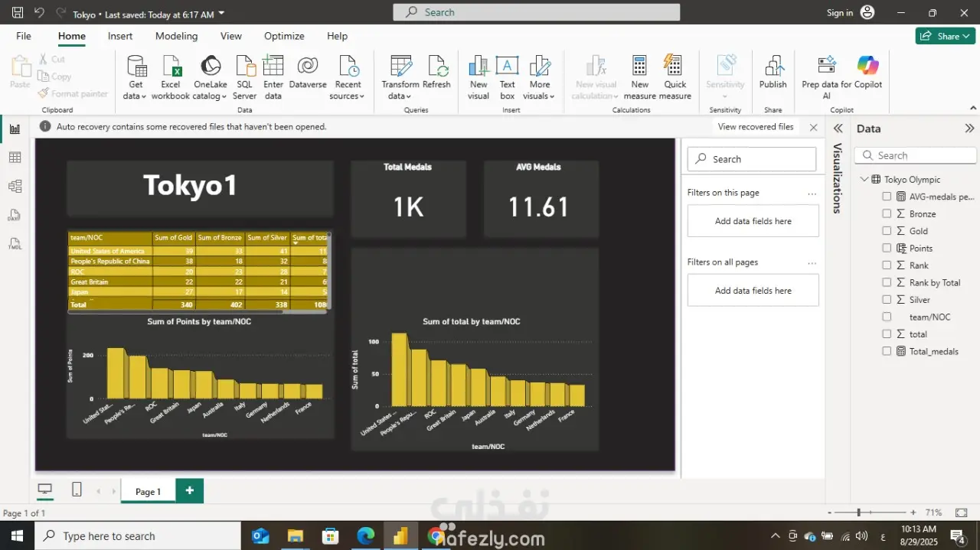This screenshot has width=980, height=550.
Task: Check the AVG-medals field checkbox
Action: pyautogui.click(x=887, y=197)
